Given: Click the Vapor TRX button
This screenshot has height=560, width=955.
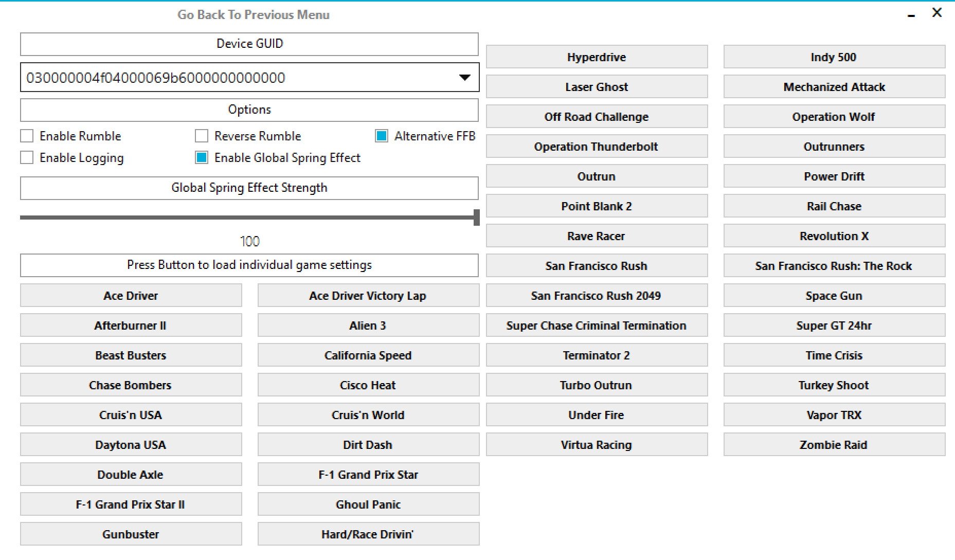Looking at the screenshot, I should coord(834,415).
